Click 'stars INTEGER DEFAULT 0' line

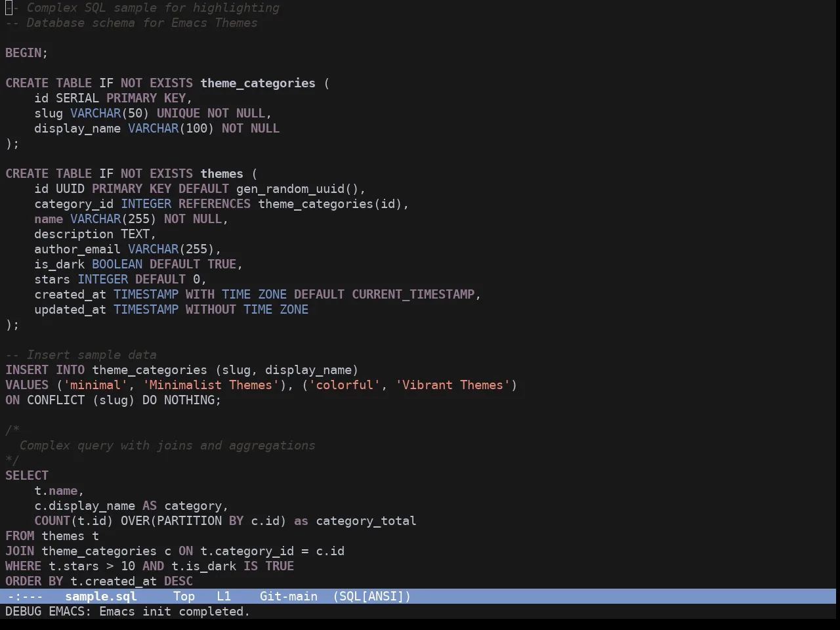pos(121,280)
